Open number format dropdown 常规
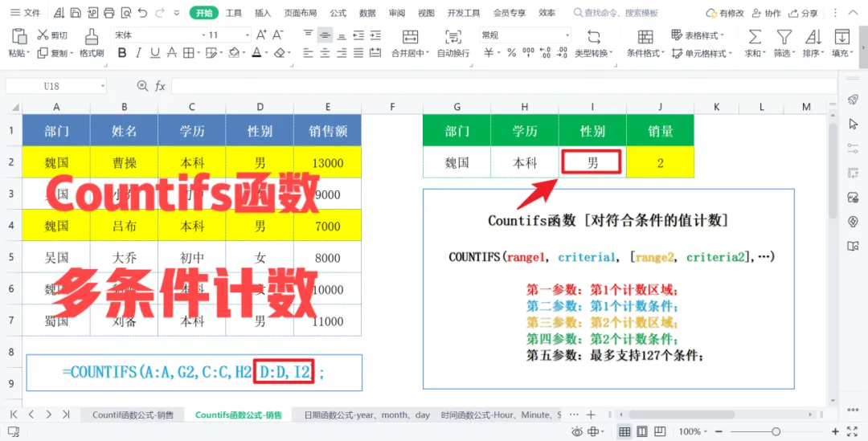This screenshot has width=868, height=441. coord(567,35)
